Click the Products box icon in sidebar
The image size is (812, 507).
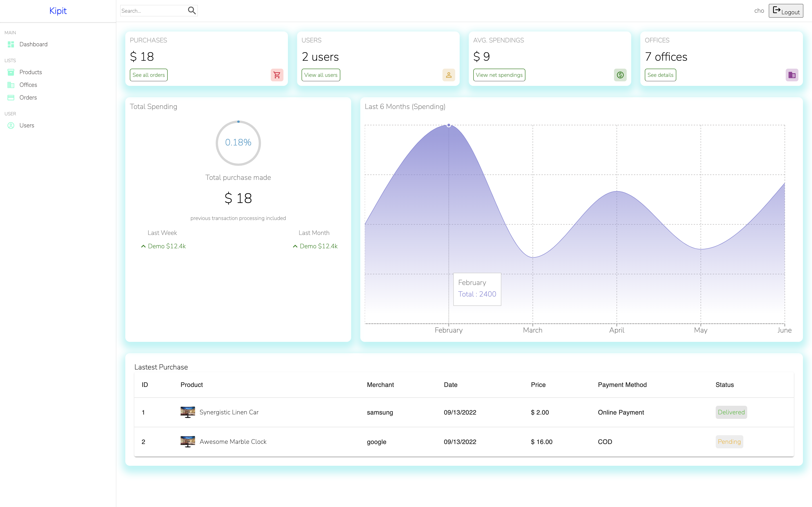coord(11,72)
